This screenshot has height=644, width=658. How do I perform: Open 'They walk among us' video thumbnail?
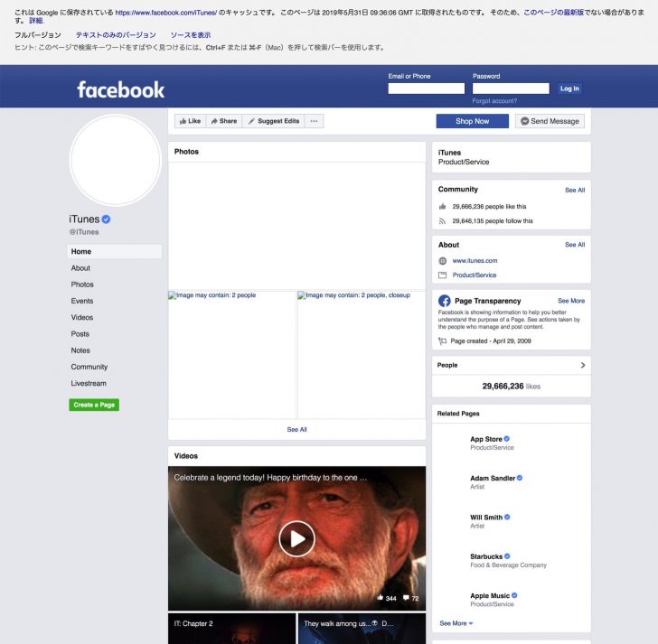(362, 629)
